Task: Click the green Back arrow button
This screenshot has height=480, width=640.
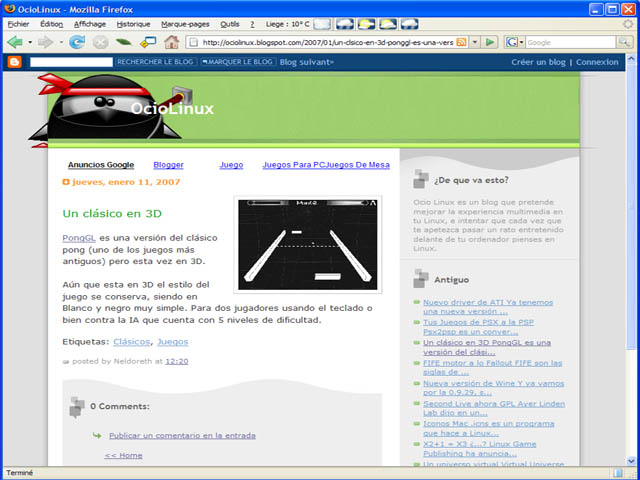Action: click(15, 42)
